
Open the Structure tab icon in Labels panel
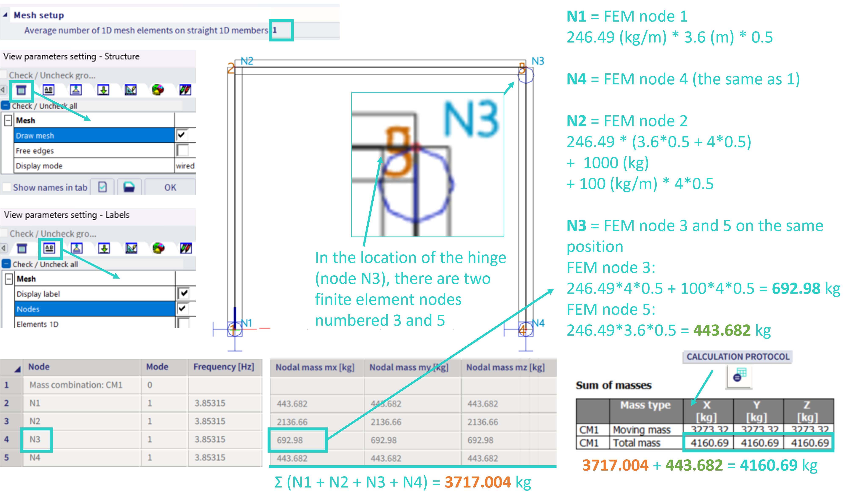click(x=22, y=249)
